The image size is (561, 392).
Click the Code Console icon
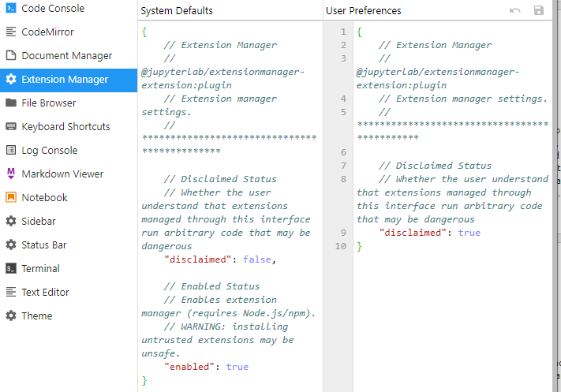(11, 9)
